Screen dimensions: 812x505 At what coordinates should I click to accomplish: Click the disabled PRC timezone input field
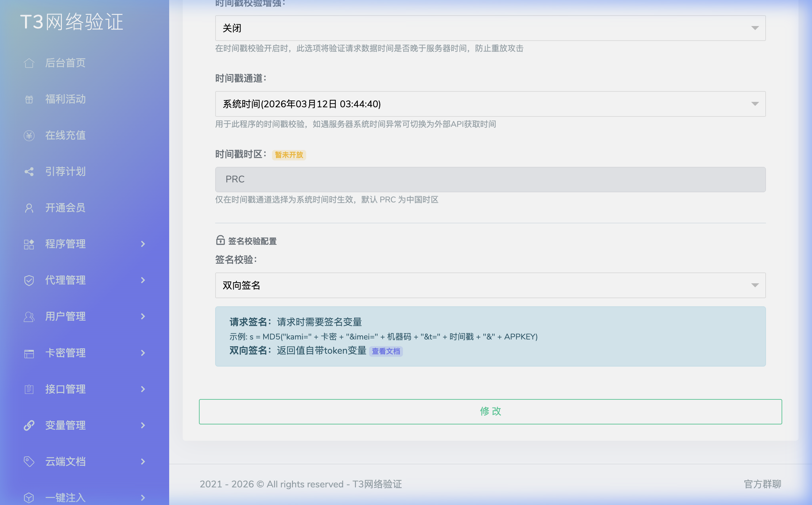[490, 179]
